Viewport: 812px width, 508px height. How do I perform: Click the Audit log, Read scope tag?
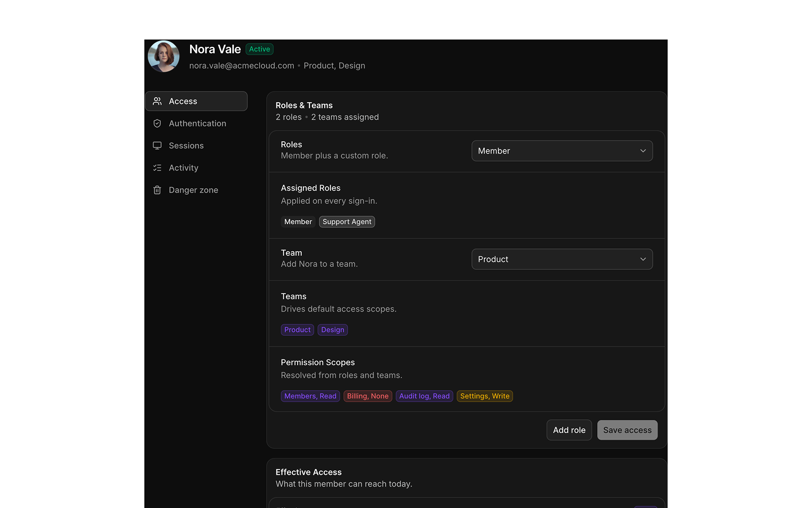pyautogui.click(x=425, y=396)
